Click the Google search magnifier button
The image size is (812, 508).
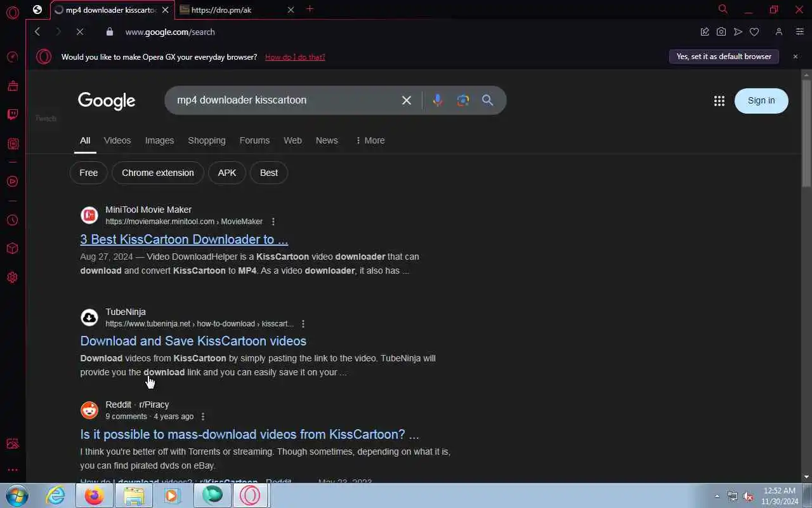tap(487, 100)
